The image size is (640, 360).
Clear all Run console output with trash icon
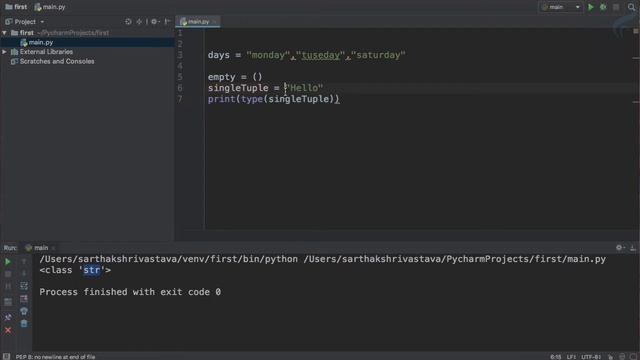[x=24, y=324]
